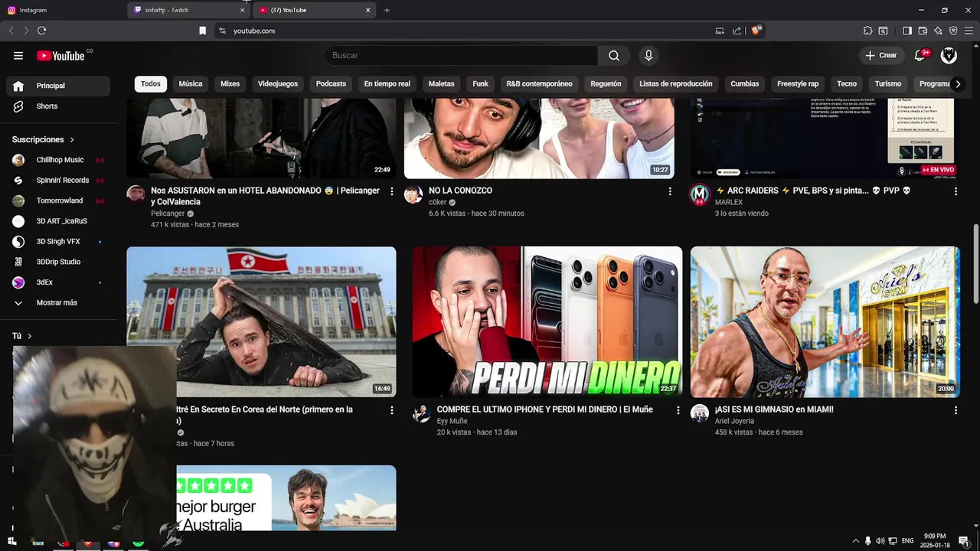Select the Música filter chip
The height and width of the screenshot is (551, 980).
pos(191,83)
